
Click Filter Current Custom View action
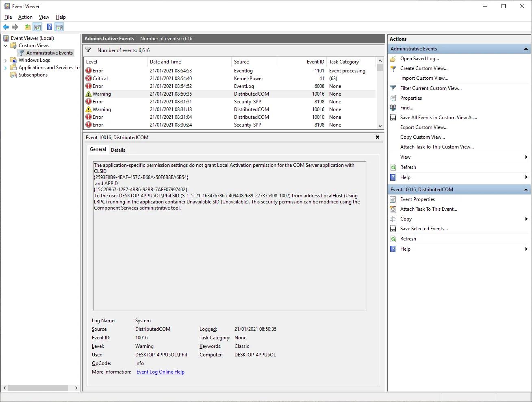click(x=431, y=88)
